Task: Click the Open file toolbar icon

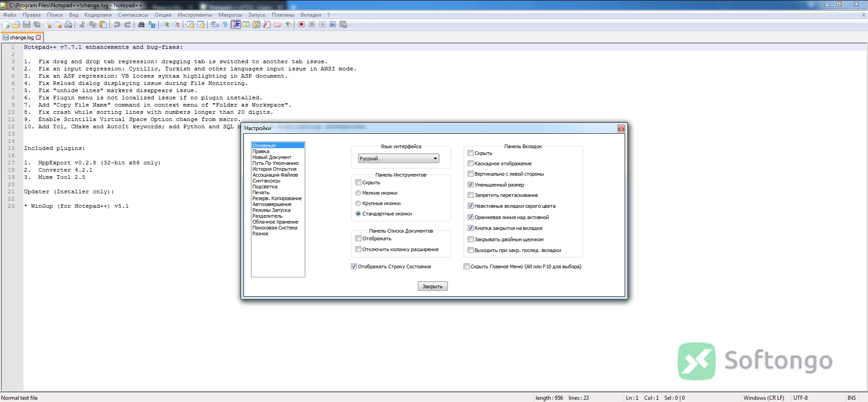Action: click(x=16, y=25)
